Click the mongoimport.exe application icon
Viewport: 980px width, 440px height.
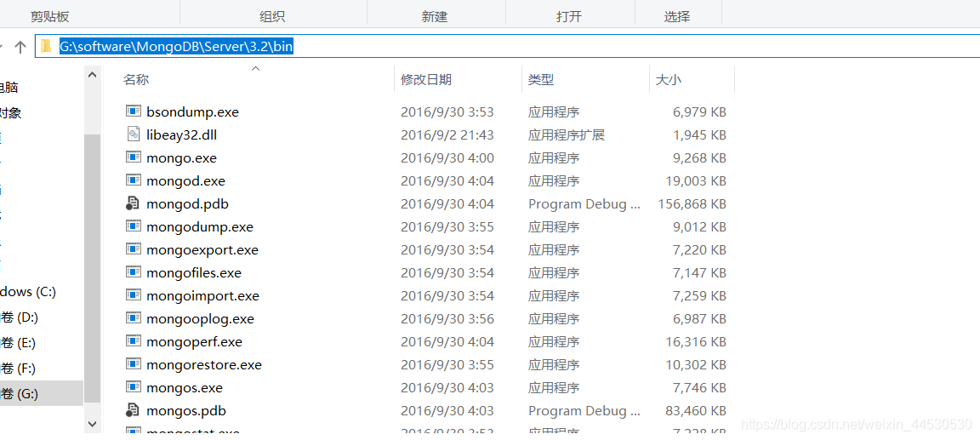click(133, 295)
